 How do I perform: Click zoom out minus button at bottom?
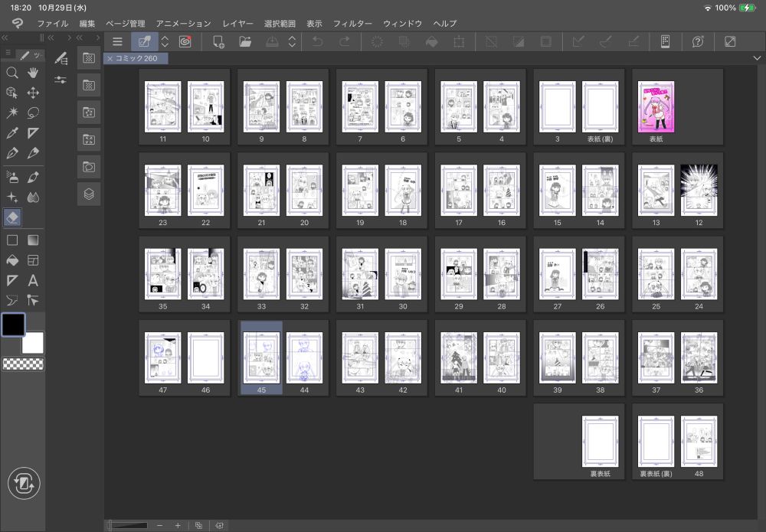point(160,526)
